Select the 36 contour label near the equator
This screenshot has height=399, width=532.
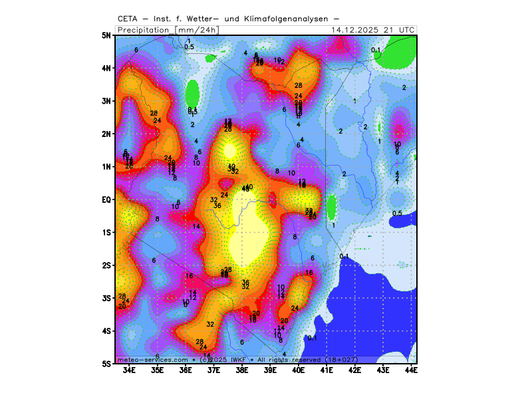217,206
